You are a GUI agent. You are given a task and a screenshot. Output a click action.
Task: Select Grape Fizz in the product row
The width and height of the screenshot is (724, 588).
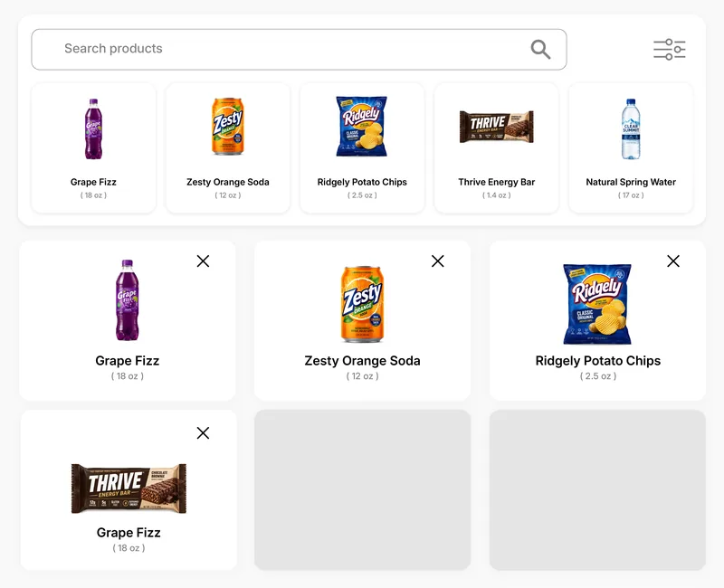(x=94, y=148)
